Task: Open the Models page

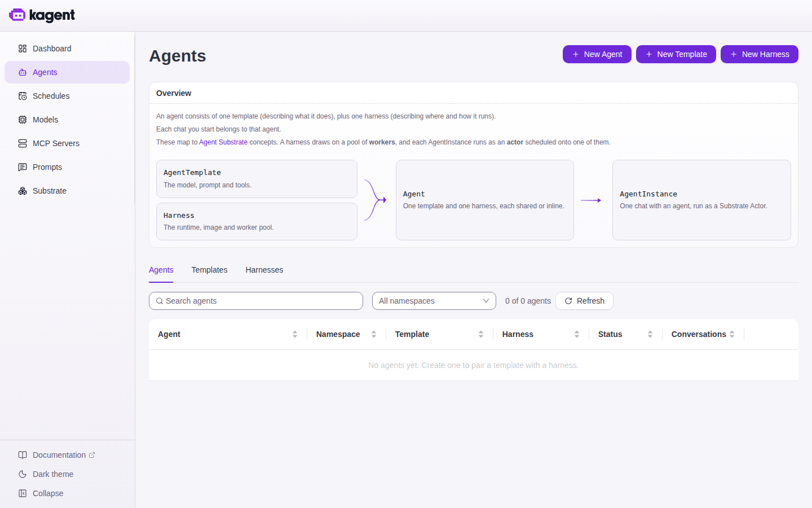Action: point(67,120)
